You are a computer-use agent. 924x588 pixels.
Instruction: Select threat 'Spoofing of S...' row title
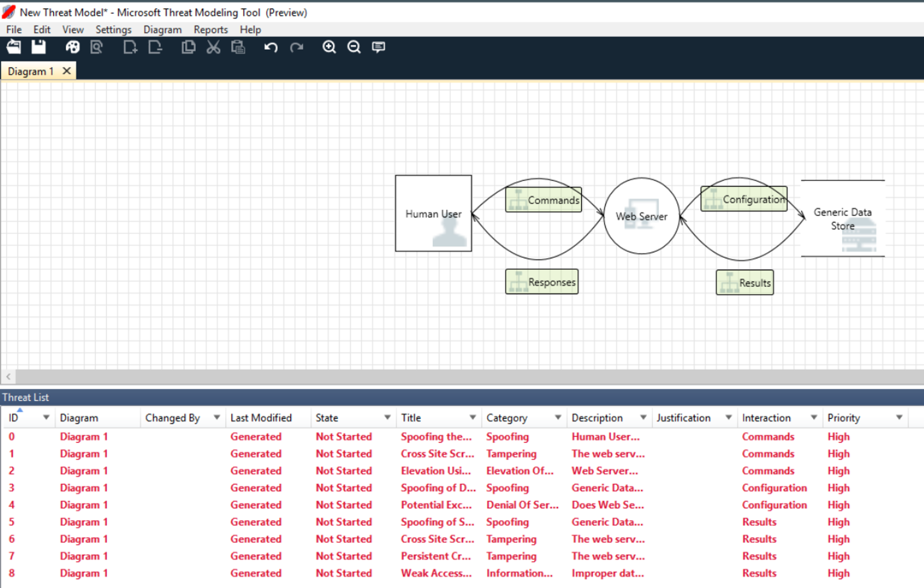438,522
